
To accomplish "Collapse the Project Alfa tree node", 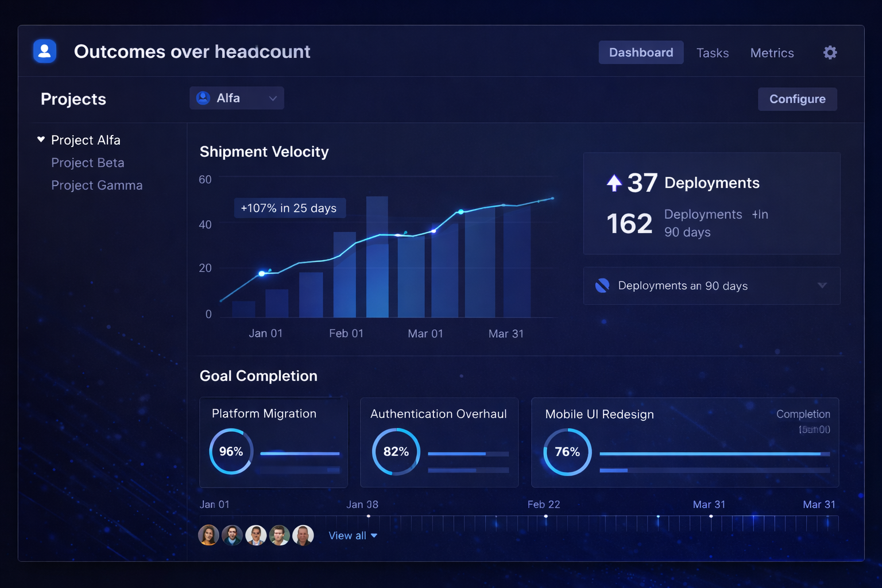I will [x=41, y=140].
